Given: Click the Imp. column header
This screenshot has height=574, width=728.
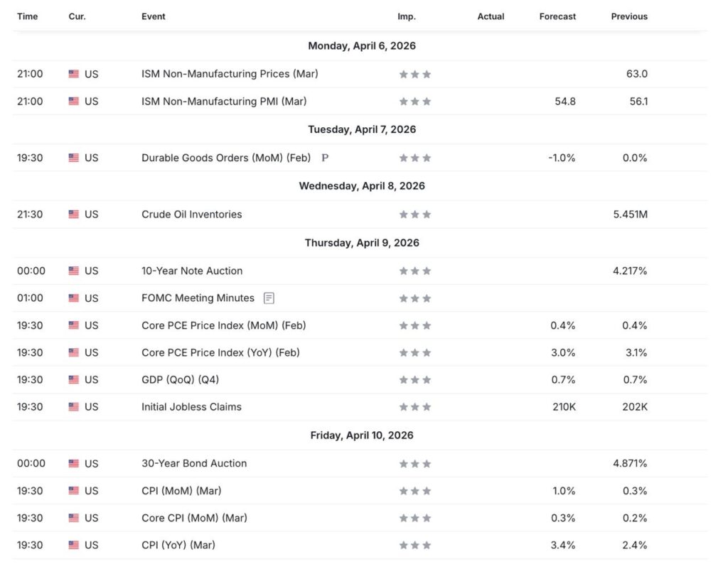Looking at the screenshot, I should [407, 16].
